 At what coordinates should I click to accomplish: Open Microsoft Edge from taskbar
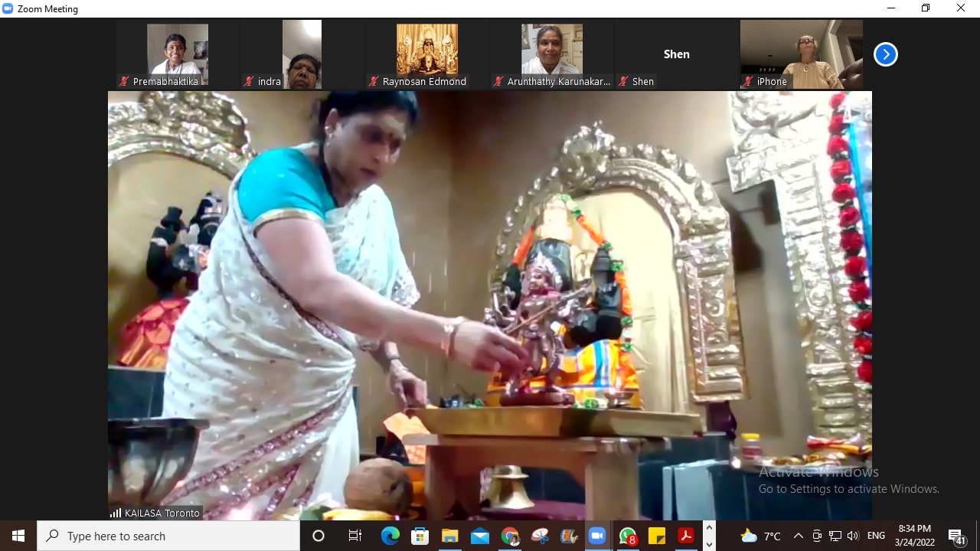pyautogui.click(x=390, y=536)
